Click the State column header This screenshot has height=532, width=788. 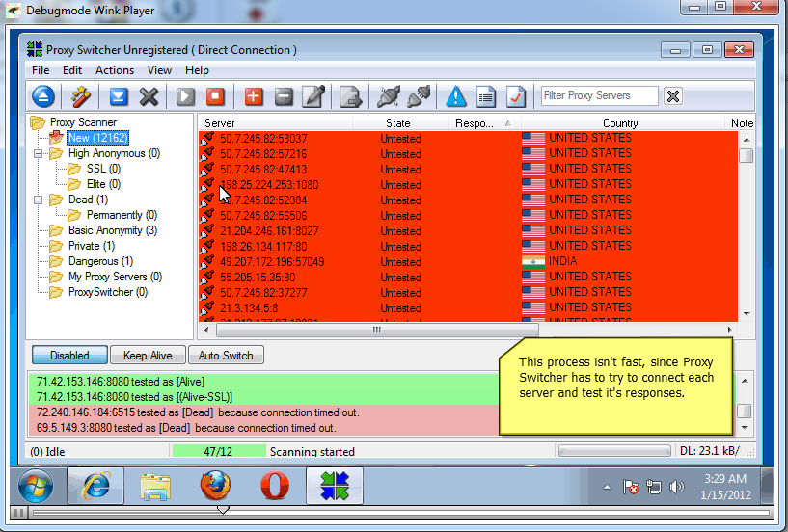click(400, 123)
